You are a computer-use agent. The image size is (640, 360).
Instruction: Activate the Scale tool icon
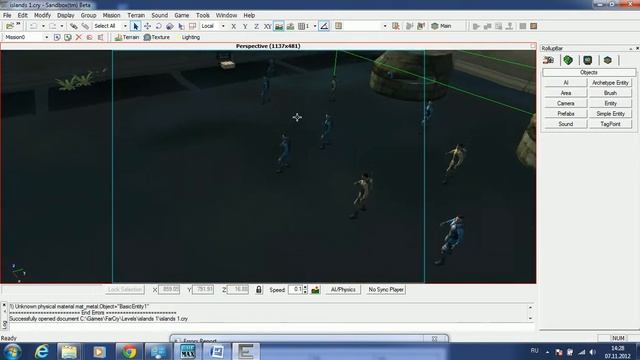tap(170, 26)
